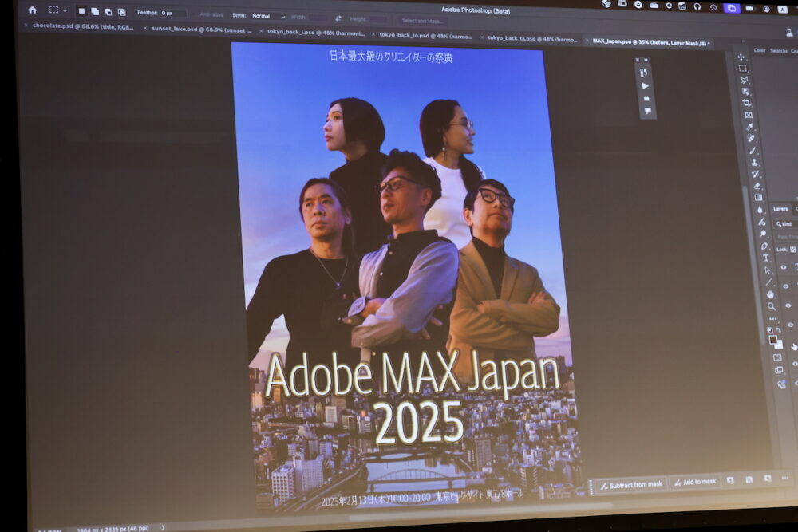This screenshot has width=798, height=532.
Task: Toggle visibility eye of the top layer
Action: pos(783,268)
